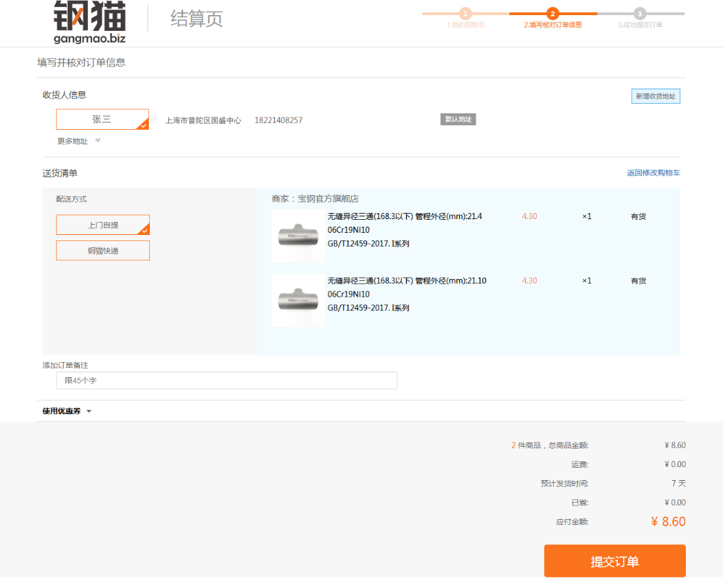Open first 无缝异径三通 21.4 product thumbnail
This screenshot has width=723, height=588.
click(298, 236)
